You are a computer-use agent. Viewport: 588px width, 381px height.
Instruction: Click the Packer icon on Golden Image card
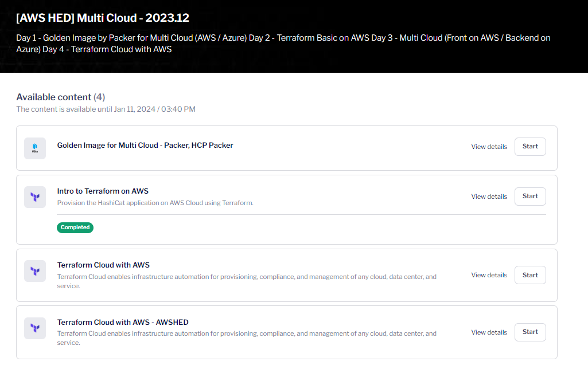point(35,148)
